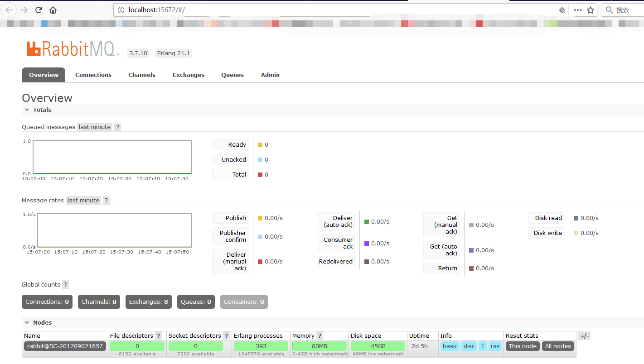Click the search magnifier icon

click(610, 10)
